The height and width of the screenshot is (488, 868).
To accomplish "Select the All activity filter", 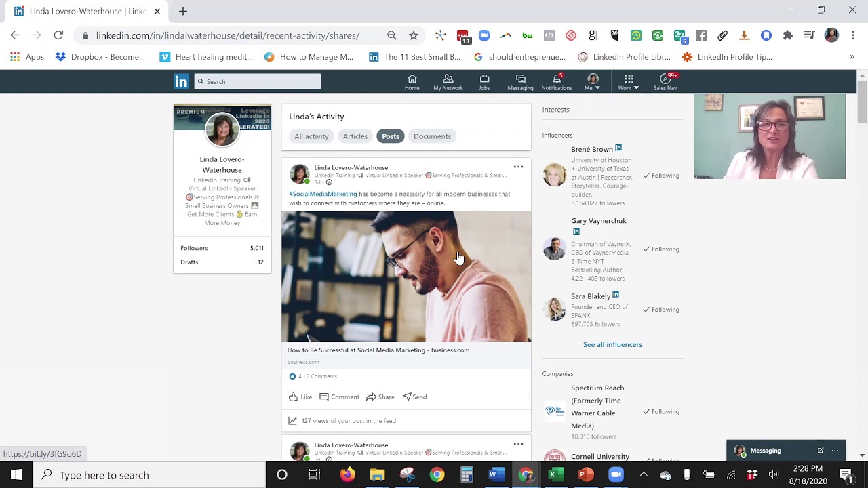I will tap(311, 136).
